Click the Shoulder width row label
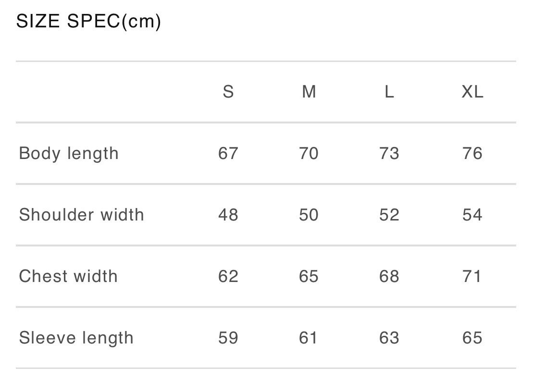The width and height of the screenshot is (545, 392). pos(82,215)
